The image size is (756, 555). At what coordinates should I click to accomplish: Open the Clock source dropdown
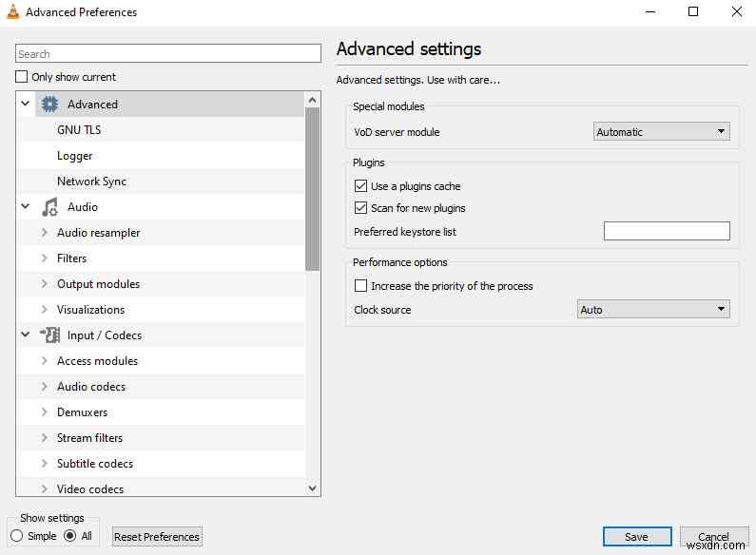pyautogui.click(x=654, y=310)
